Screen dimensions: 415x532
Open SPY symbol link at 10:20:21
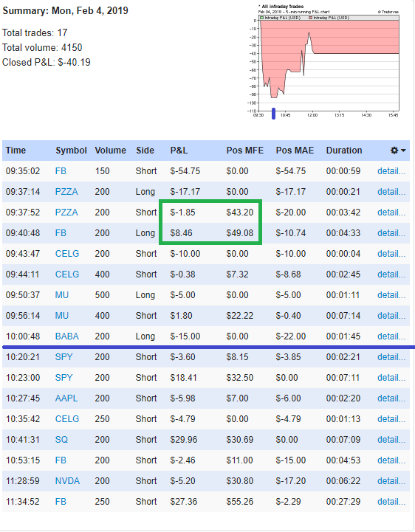(64, 357)
